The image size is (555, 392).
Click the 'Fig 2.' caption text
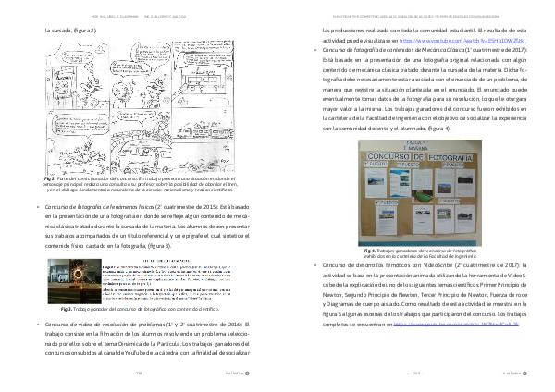140,184
